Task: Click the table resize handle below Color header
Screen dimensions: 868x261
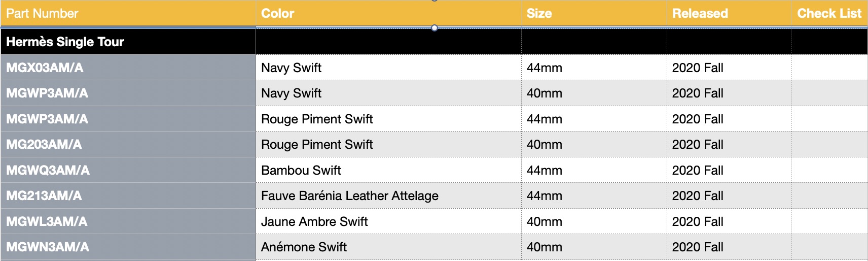Action: tap(435, 28)
